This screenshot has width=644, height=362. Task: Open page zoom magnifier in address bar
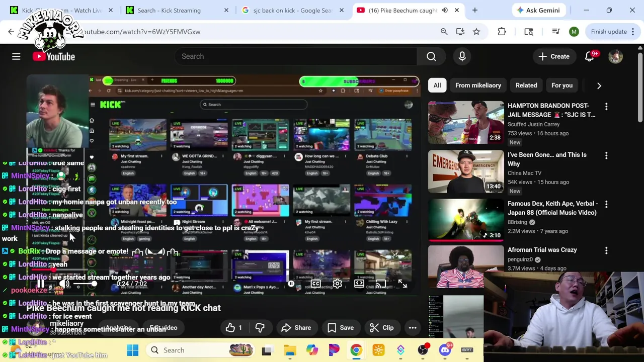444,32
